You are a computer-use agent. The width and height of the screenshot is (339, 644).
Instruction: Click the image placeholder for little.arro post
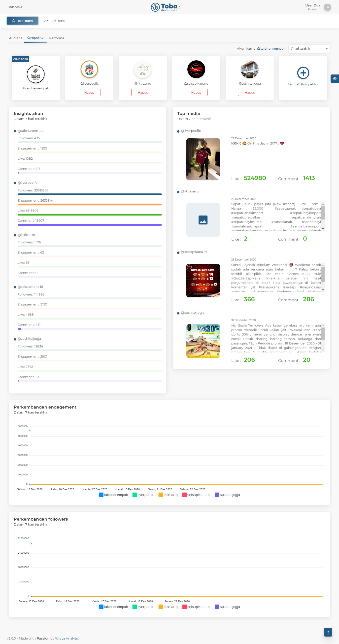click(x=203, y=220)
